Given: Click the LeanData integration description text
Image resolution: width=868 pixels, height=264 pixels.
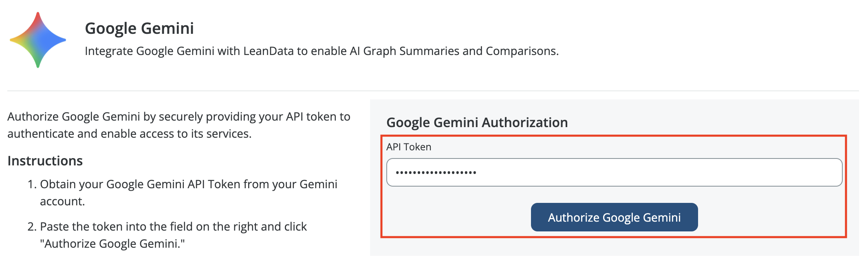Looking at the screenshot, I should [322, 51].
